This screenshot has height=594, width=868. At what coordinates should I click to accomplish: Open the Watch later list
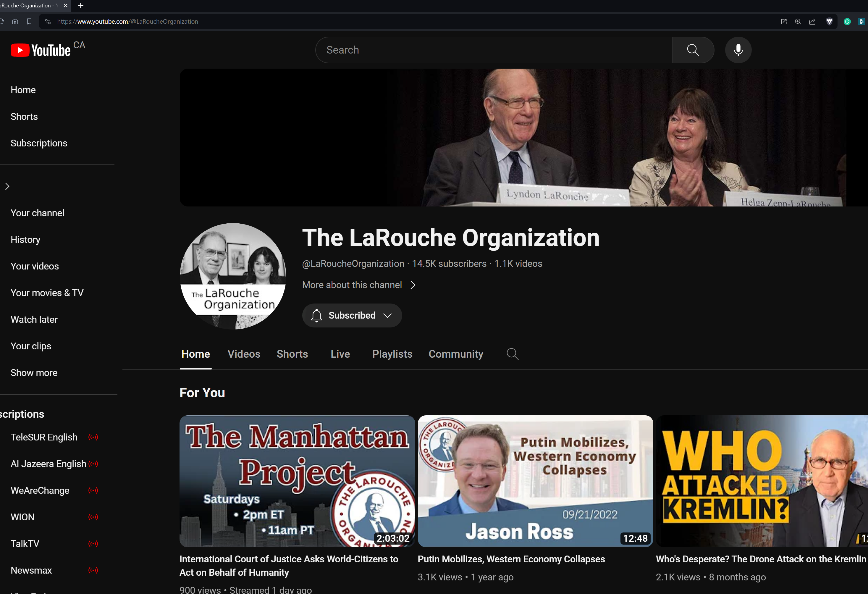pos(34,319)
